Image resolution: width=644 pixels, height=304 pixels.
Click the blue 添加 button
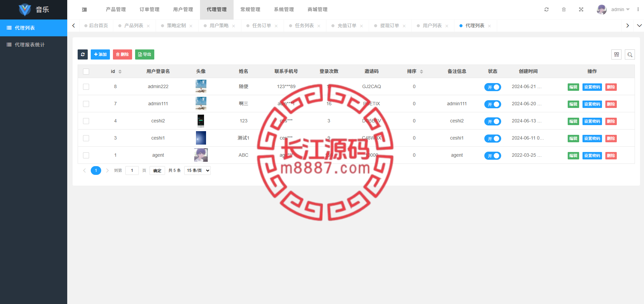pos(100,54)
